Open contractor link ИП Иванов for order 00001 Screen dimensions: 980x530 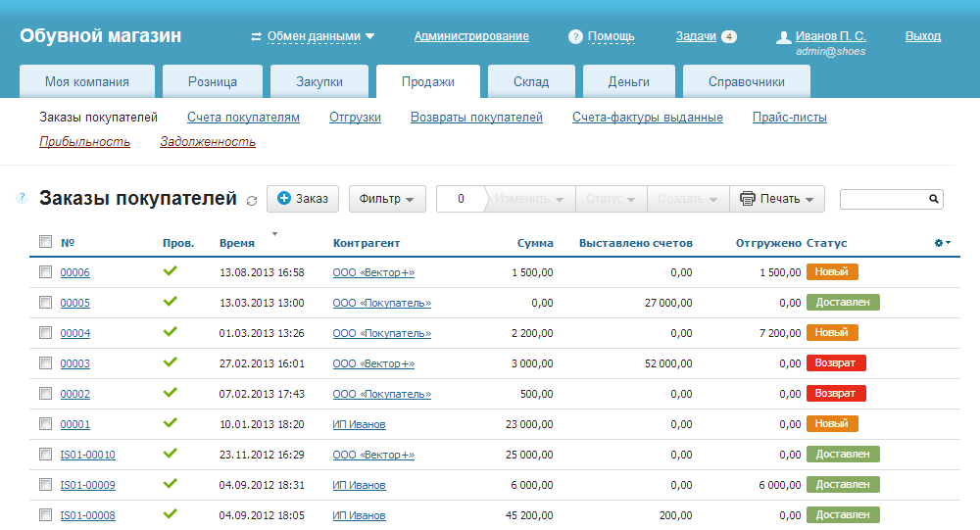point(359,424)
